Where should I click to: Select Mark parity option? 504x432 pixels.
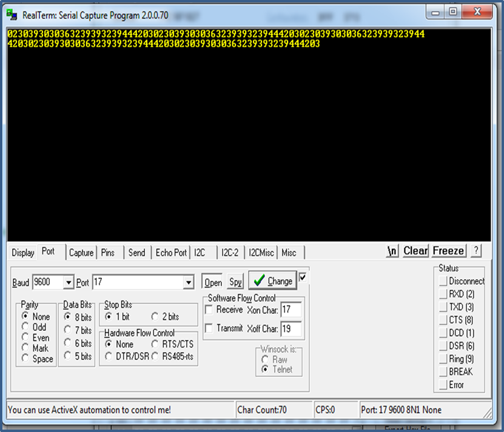(x=35, y=348)
